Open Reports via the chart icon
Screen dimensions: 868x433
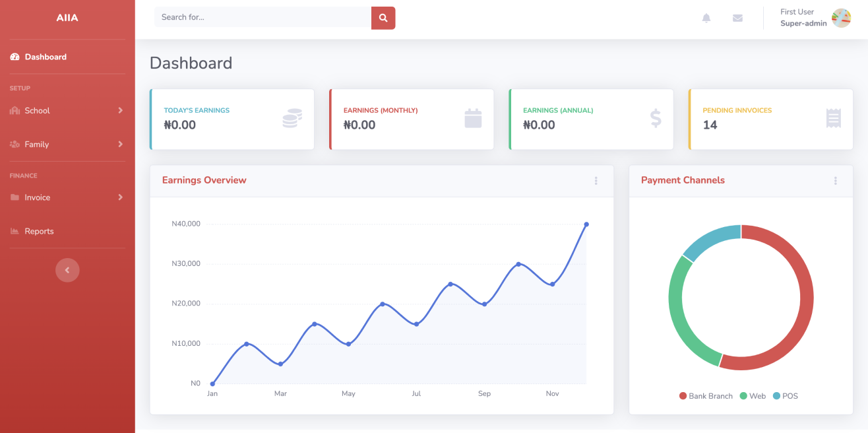coord(15,230)
